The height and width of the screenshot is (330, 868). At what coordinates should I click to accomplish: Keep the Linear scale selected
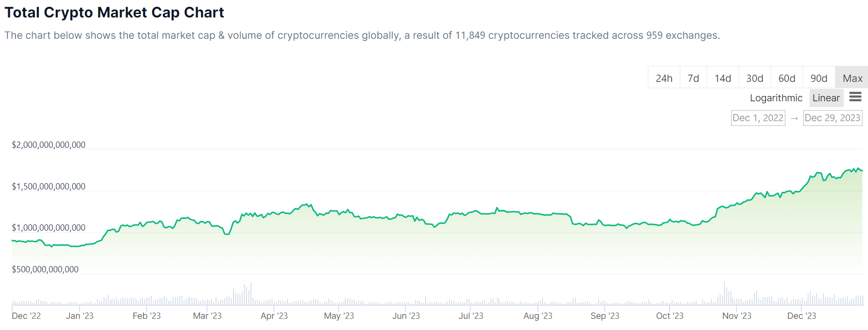click(x=826, y=97)
